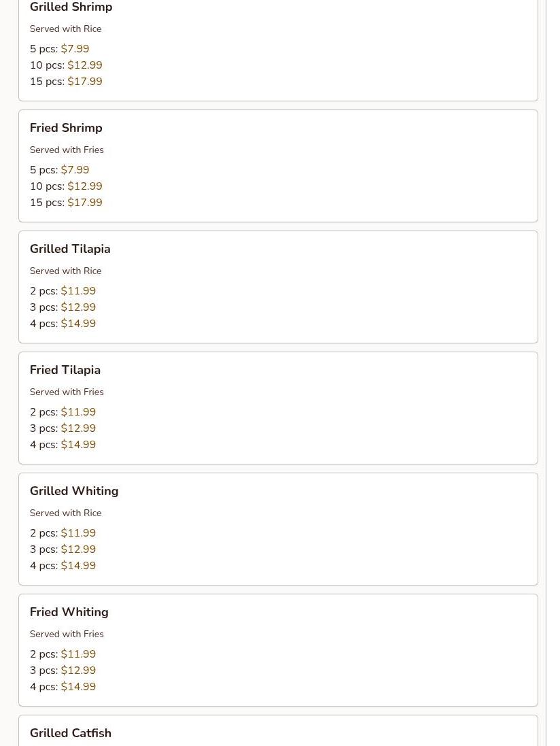Choose Grilled Whiting 4 pcs $14.99
The width and height of the screenshot is (560, 746).
63,566
